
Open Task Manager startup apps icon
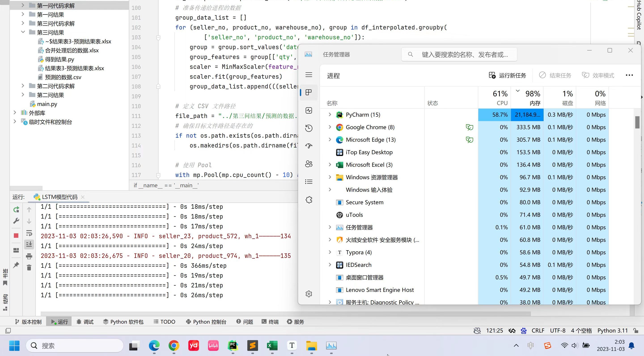(309, 146)
